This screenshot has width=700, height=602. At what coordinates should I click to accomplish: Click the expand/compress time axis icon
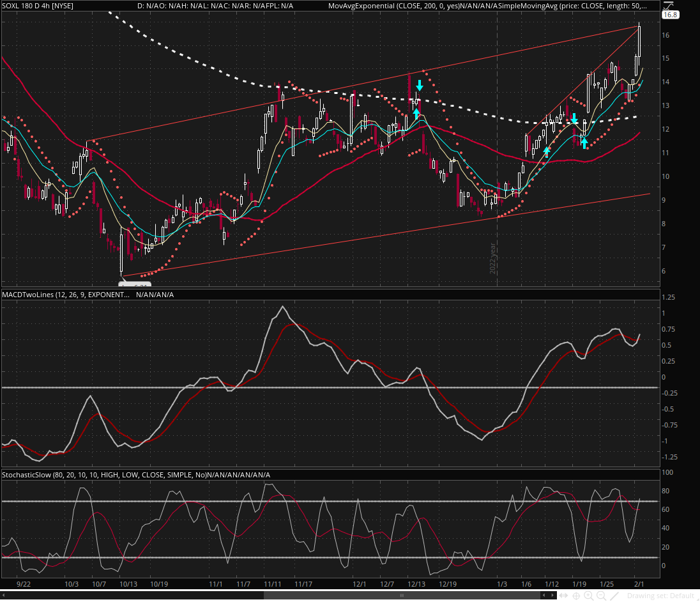click(x=563, y=596)
